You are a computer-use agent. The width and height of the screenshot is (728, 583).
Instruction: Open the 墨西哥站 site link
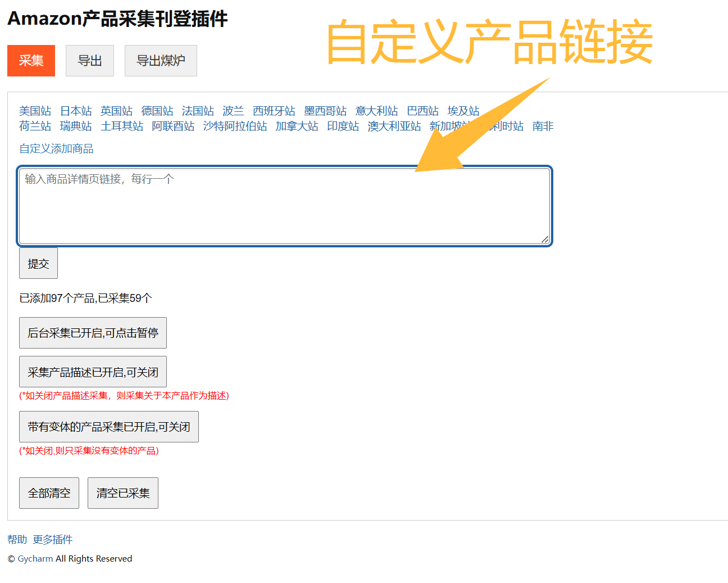(325, 111)
